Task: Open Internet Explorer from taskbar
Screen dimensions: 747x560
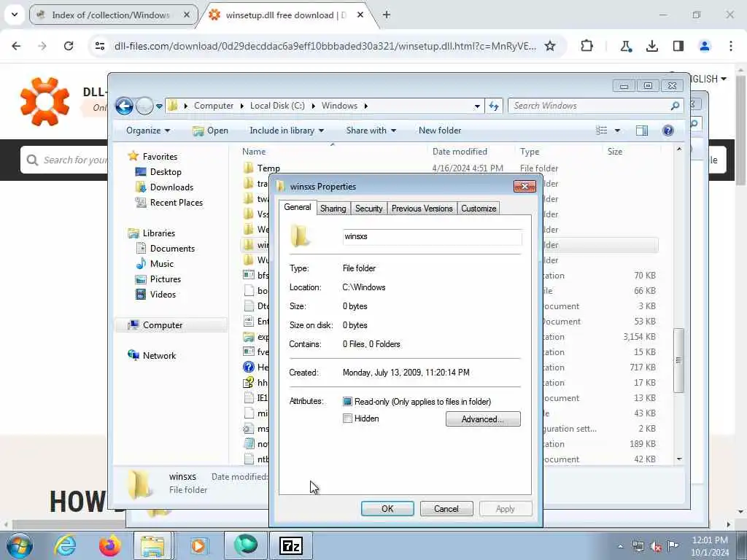Action: click(x=65, y=545)
